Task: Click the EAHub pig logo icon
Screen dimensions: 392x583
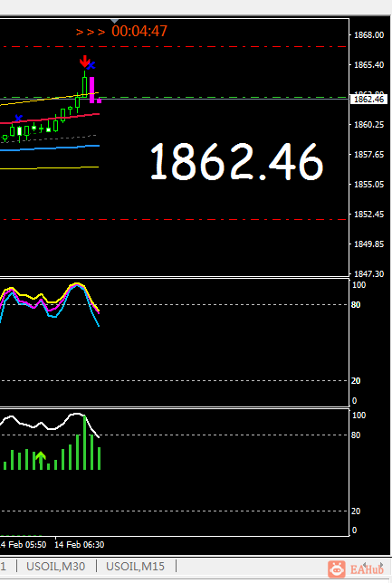Action: pos(337,569)
